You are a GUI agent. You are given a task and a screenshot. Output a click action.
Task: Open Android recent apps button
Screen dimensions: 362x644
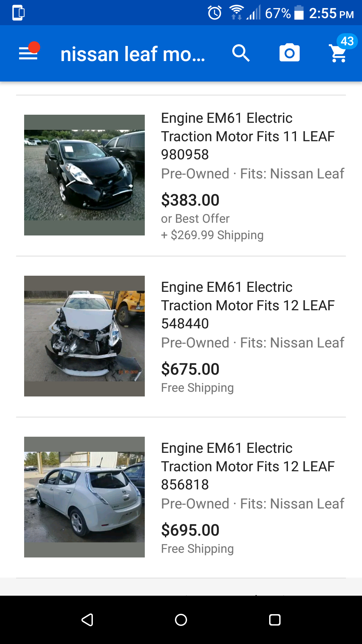click(x=275, y=620)
